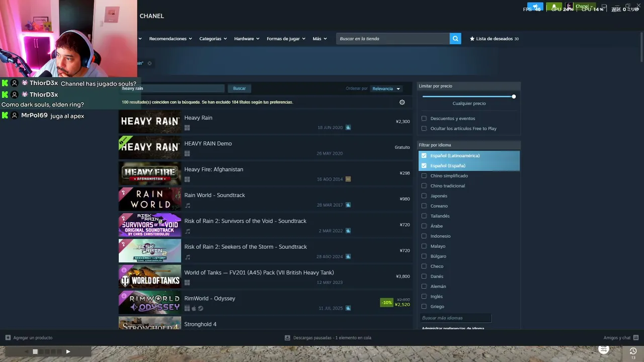Open the Amigos y chat icon
The width and height of the screenshot is (644, 362).
click(x=636, y=338)
